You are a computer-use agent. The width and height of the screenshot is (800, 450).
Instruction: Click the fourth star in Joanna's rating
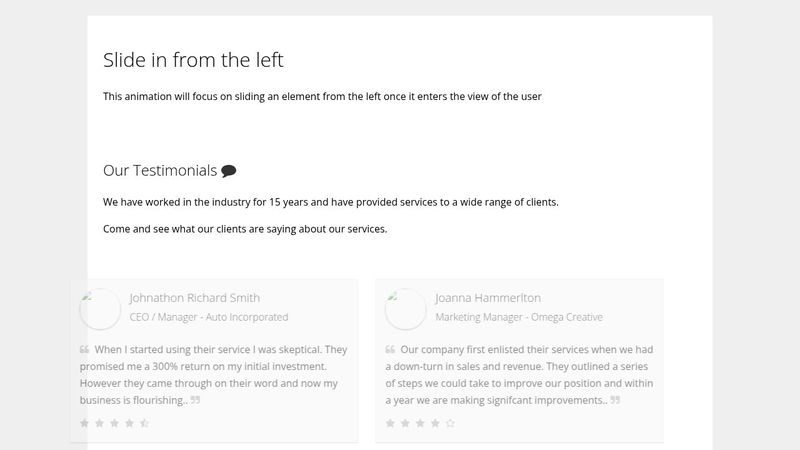[435, 423]
